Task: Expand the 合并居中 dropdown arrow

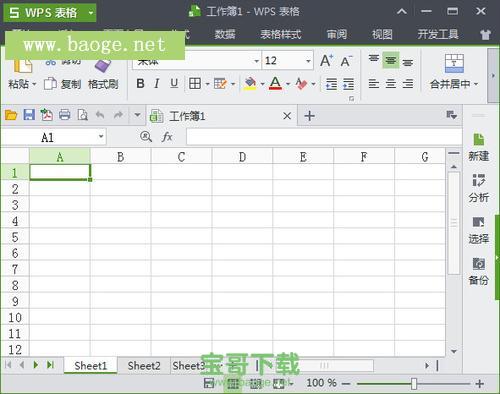Action: coord(476,84)
